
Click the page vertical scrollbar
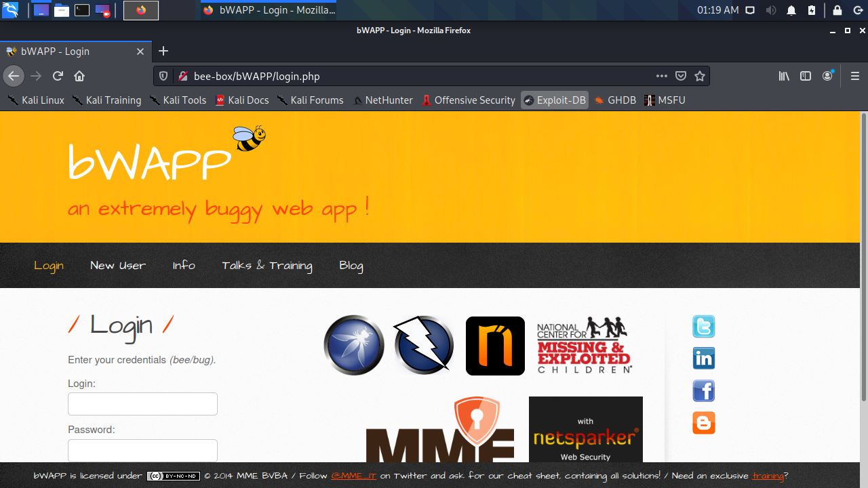pyautogui.click(x=864, y=258)
